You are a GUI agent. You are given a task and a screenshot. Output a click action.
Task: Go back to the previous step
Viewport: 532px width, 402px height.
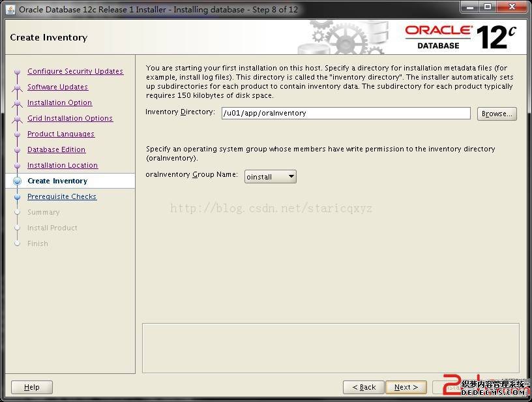coord(363,387)
